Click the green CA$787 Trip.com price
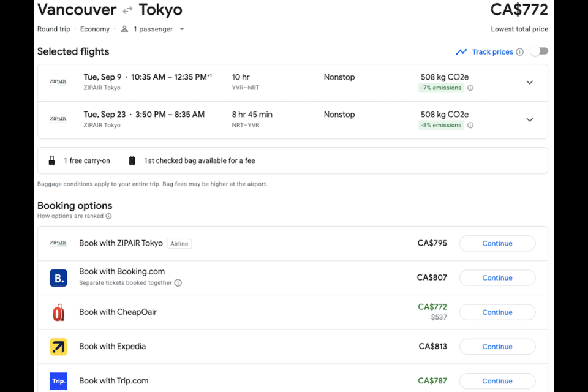This screenshot has height=392, width=588. [432, 381]
